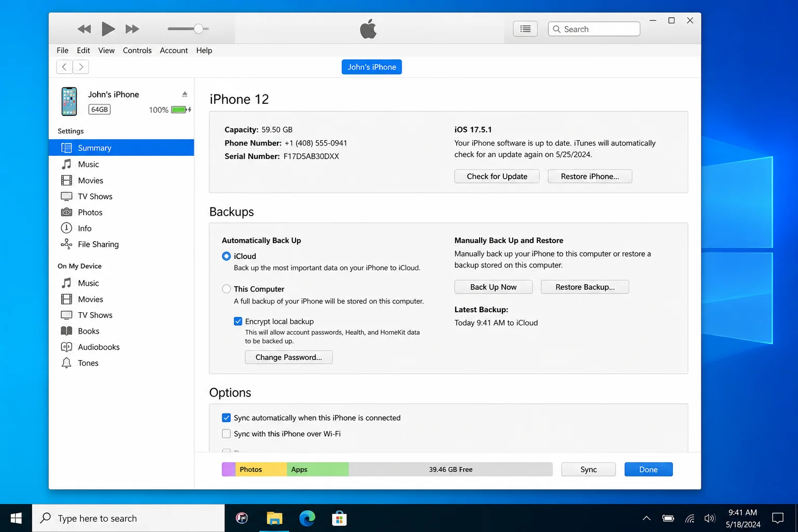The image size is (798, 532).
Task: Click Restore Backup... button
Action: click(x=585, y=287)
